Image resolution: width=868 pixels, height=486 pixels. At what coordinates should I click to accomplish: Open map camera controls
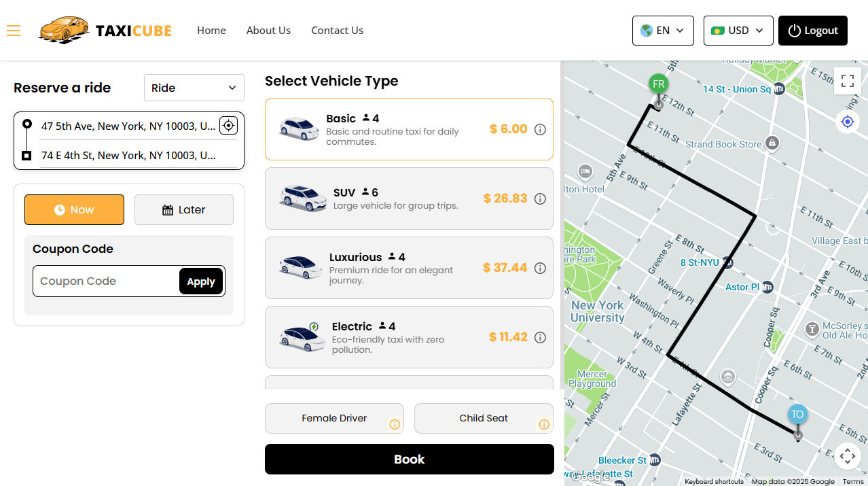point(847,456)
